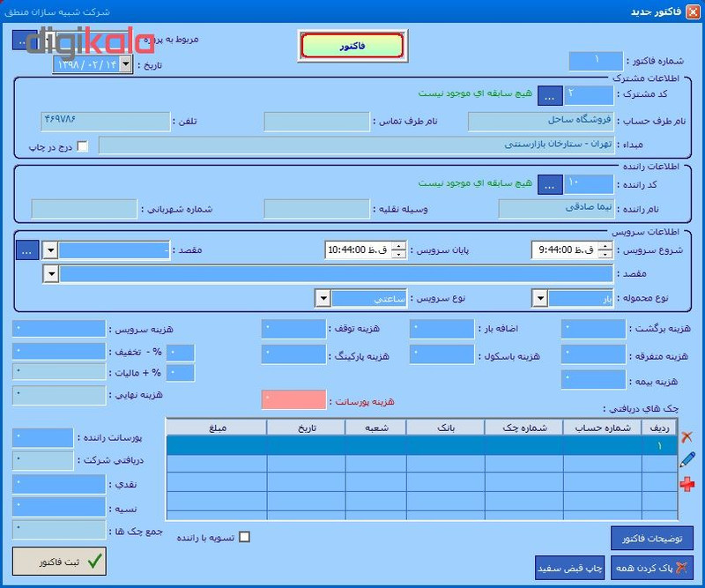Click the pencil edit-check icon
The height and width of the screenshot is (588, 705).
click(x=687, y=459)
